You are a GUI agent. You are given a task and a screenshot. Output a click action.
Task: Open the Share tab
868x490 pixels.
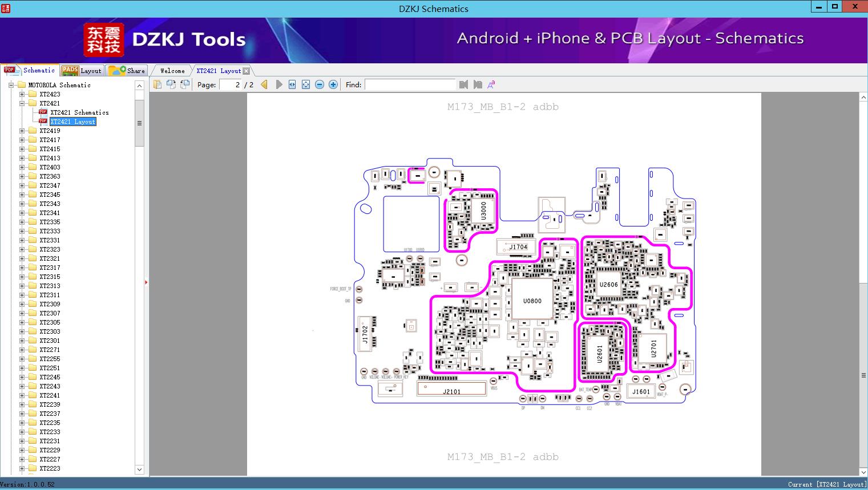127,70
